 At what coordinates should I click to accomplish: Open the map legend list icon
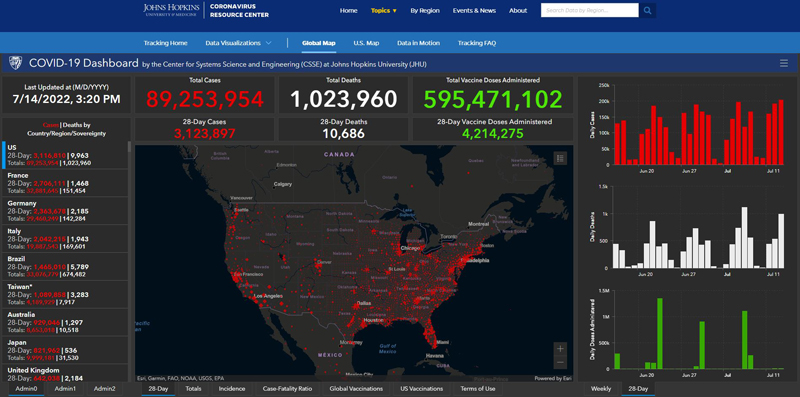[x=560, y=158]
